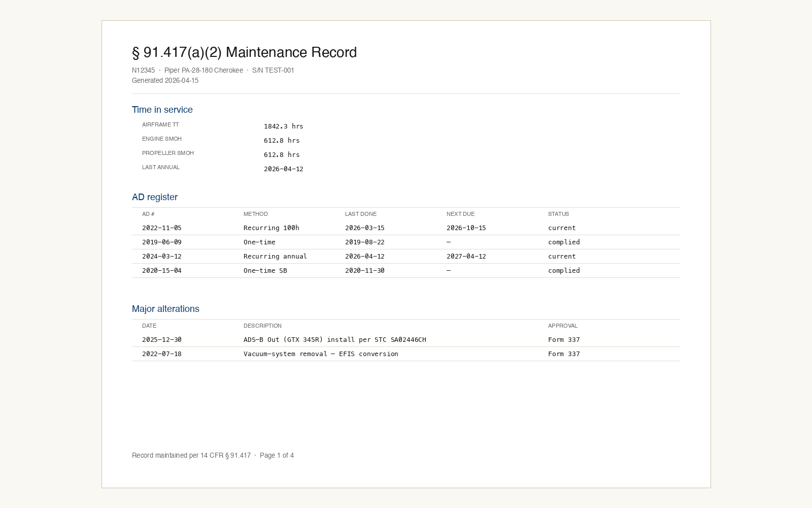
Task: Select the PROPELLER SMOH label
Action: (168, 153)
